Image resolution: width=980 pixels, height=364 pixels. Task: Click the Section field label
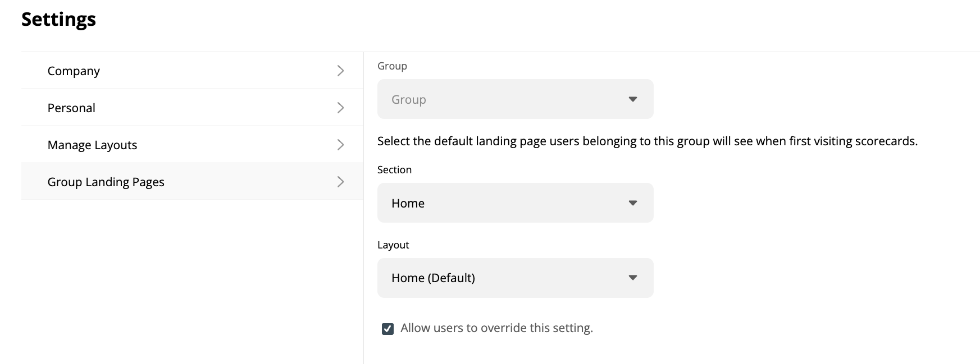(394, 170)
